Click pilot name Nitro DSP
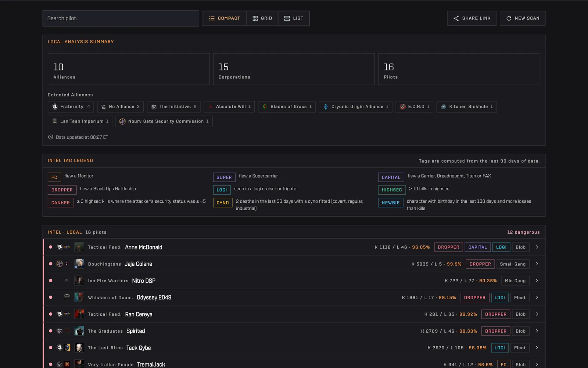The height and width of the screenshot is (368, 588). [x=144, y=281]
